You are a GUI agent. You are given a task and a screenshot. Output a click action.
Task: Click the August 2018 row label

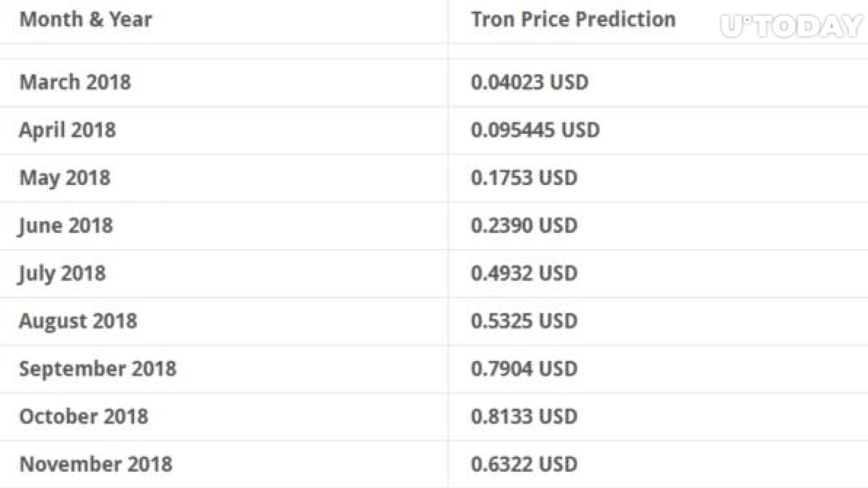[78, 321]
